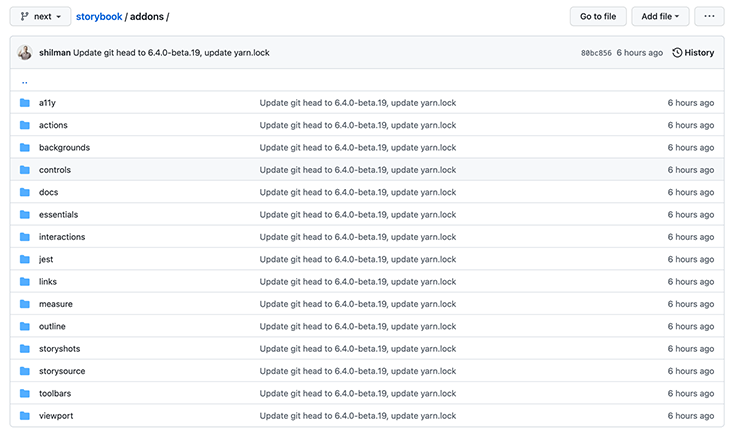The height and width of the screenshot is (432, 730).
Task: Open commit hash 80bc856
Action: (596, 53)
